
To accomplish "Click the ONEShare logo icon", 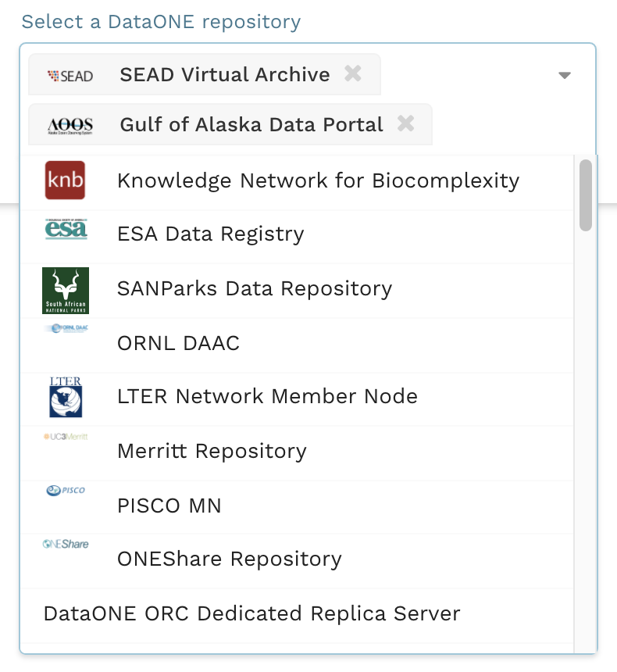I will (x=66, y=544).
